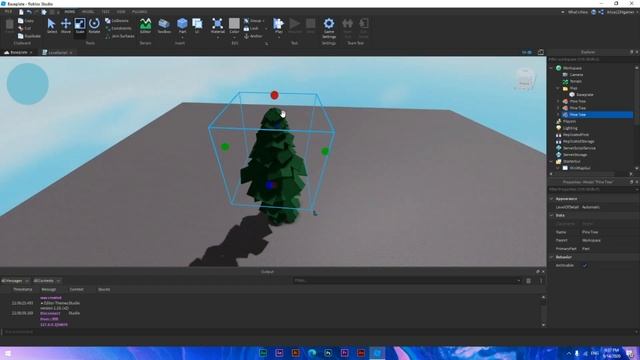This screenshot has height=360, width=640.
Task: Open Game Settings
Action: coord(329,28)
